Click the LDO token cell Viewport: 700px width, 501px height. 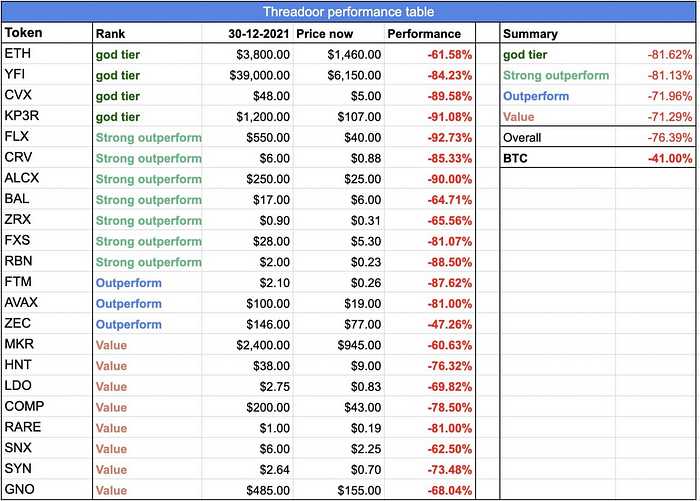[47, 386]
